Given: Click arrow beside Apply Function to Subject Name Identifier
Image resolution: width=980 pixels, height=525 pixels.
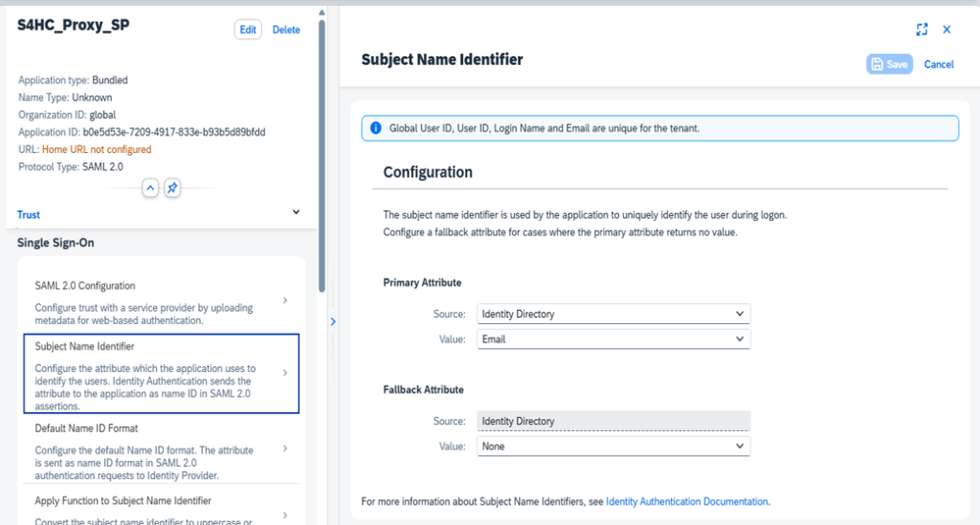Looking at the screenshot, I should coord(285,514).
